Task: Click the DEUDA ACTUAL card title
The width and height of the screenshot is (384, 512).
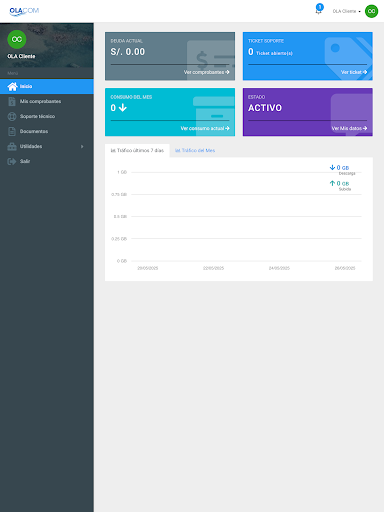Action: pyautogui.click(x=126, y=41)
